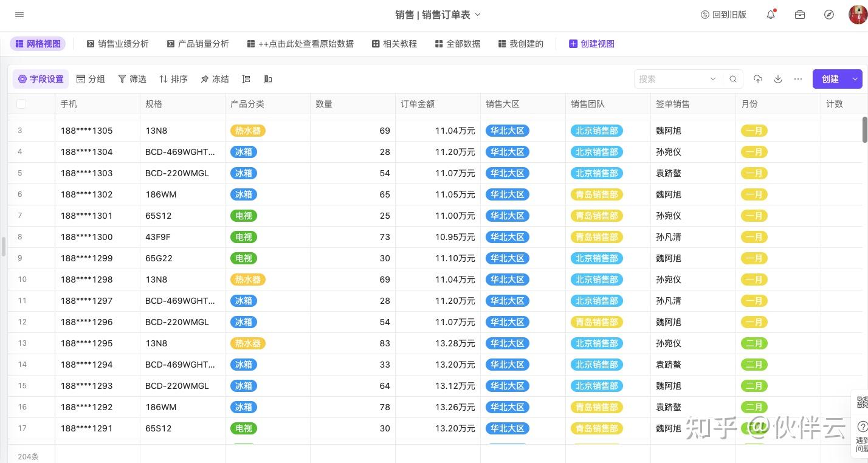Open the row height adjustment icon
Viewport: 868px width, 463px height.
coord(246,79)
